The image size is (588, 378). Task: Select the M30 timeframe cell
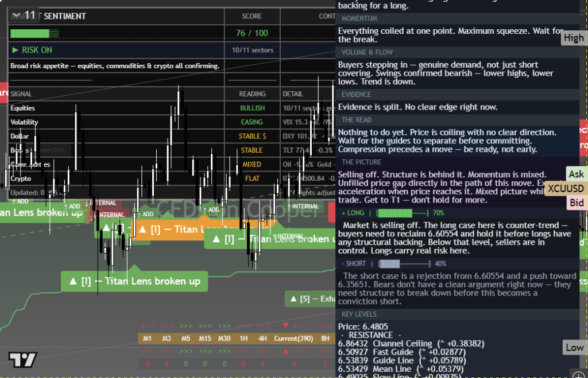coord(225,338)
